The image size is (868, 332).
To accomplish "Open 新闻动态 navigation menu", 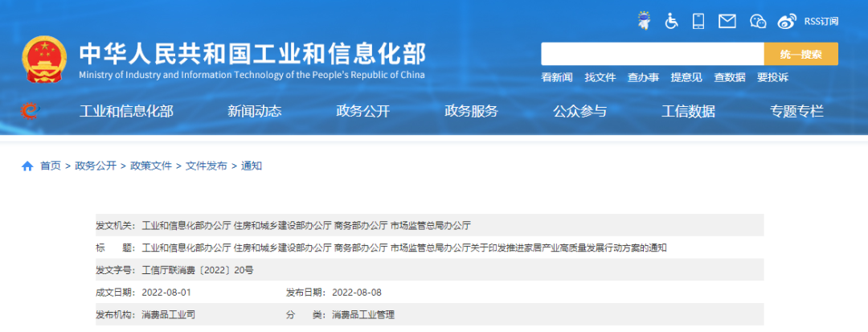I will [255, 112].
